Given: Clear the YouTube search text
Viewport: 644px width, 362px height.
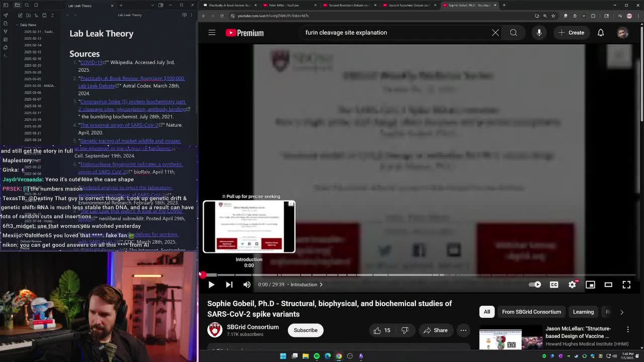Looking at the screenshot, I should click(496, 33).
